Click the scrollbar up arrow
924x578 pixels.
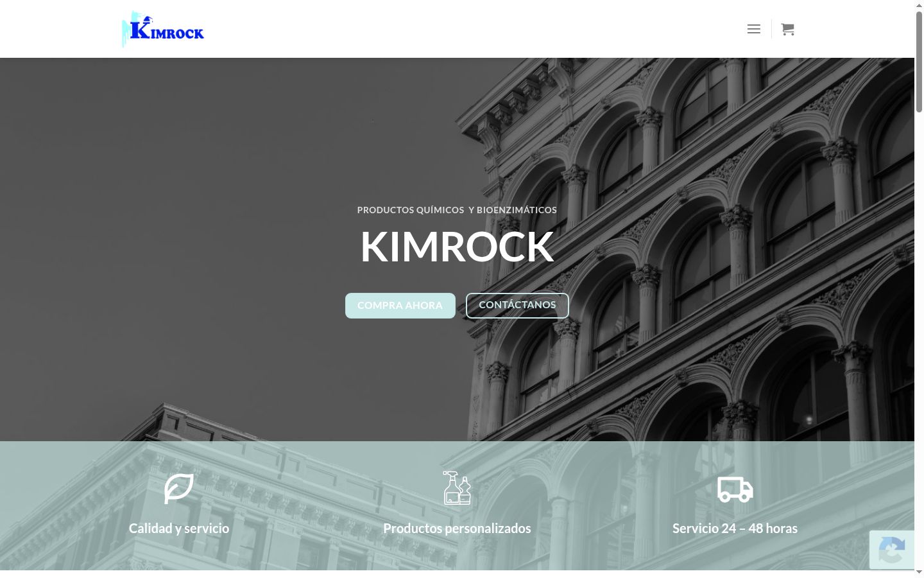[x=919, y=5]
